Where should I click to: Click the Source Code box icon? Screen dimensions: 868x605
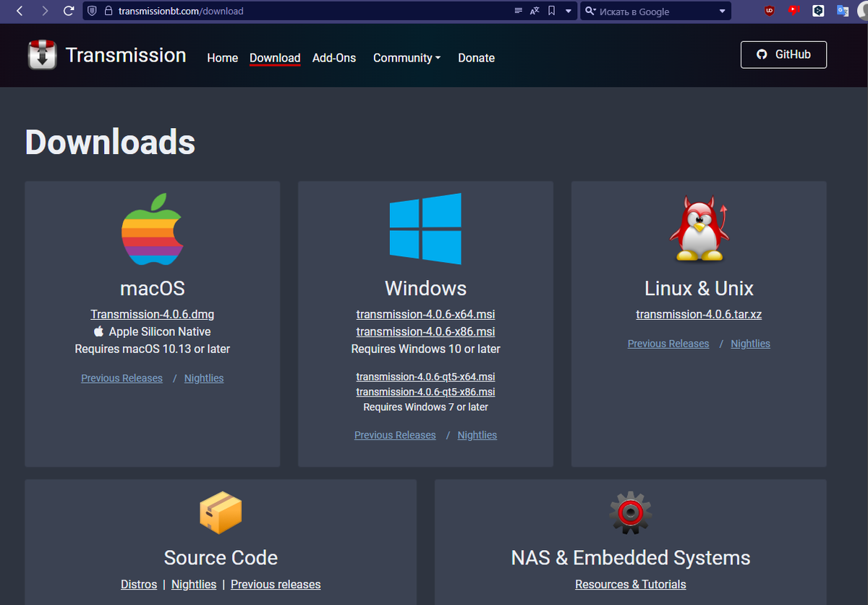point(221,512)
